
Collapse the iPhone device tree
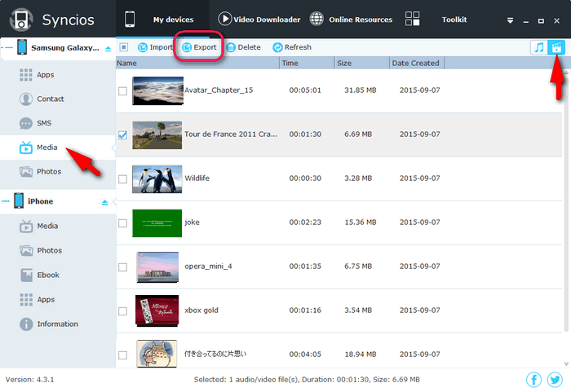click(x=6, y=201)
